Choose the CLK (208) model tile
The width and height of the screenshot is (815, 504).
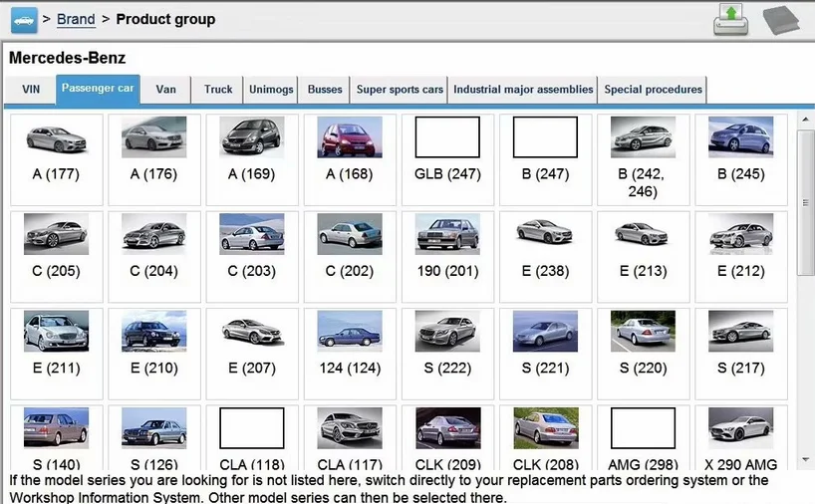(545, 437)
